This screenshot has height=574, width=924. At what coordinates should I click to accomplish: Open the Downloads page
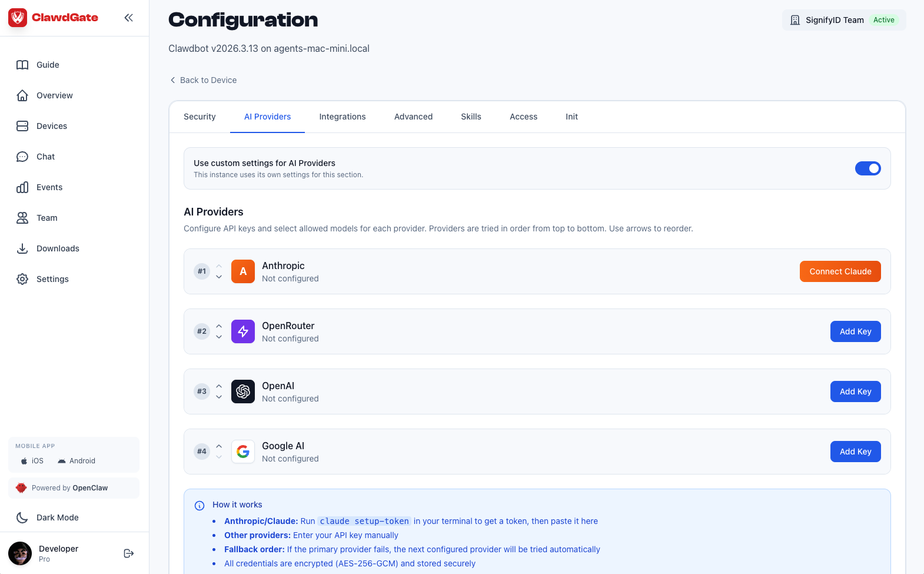click(74, 248)
